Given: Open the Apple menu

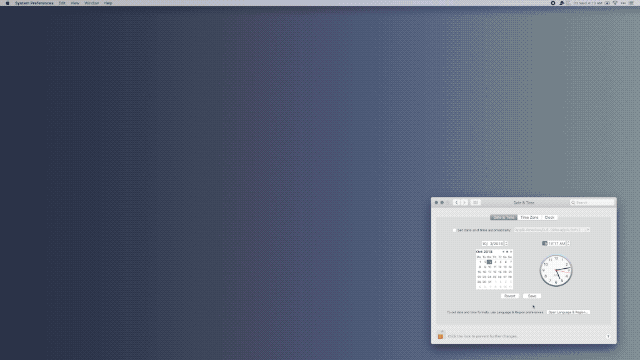Looking at the screenshot, I should coord(7,3).
